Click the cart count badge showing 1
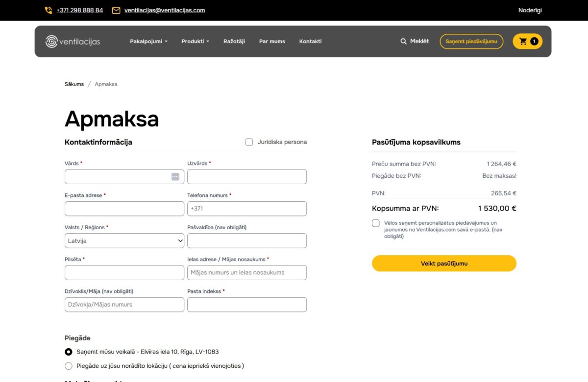588x382 pixels. tap(534, 42)
